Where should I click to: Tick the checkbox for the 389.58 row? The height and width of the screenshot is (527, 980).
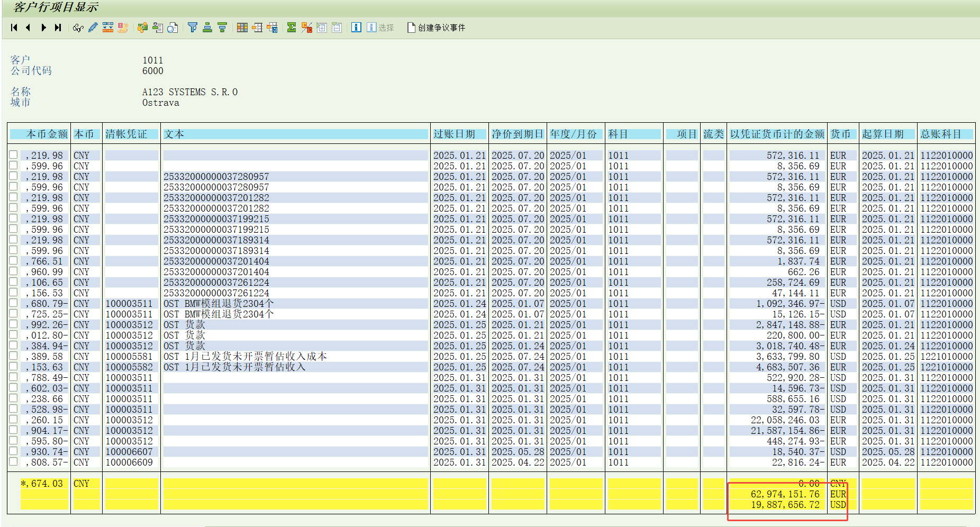[x=13, y=356]
